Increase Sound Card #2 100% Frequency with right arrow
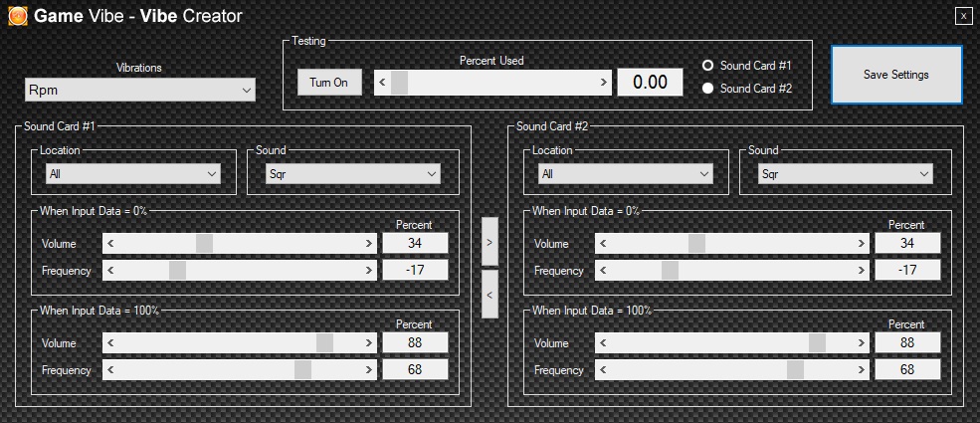 [x=862, y=369]
